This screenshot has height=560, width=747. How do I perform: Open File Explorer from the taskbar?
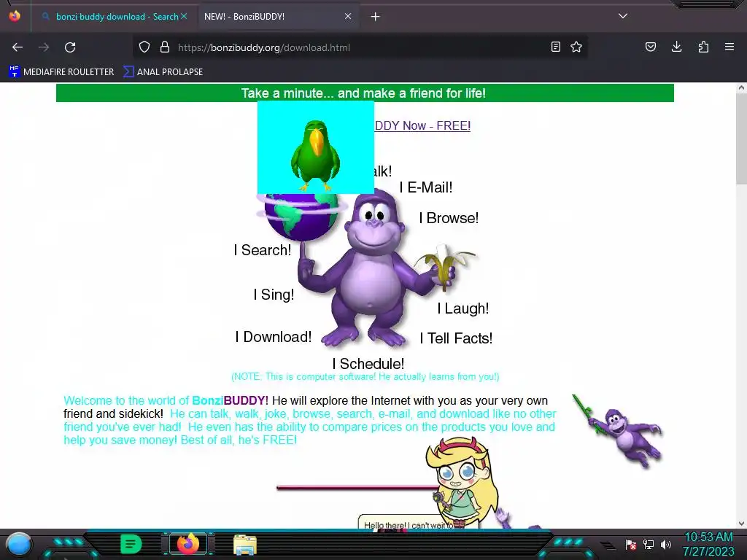coord(245,545)
